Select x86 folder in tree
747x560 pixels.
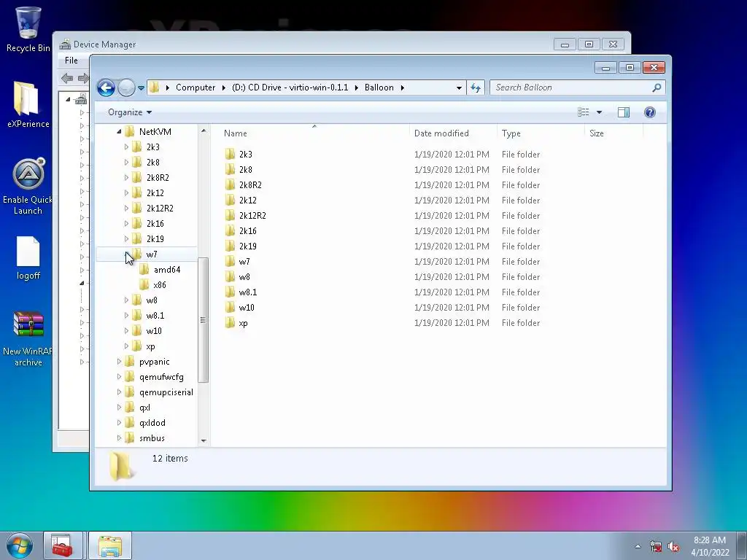coord(160,285)
